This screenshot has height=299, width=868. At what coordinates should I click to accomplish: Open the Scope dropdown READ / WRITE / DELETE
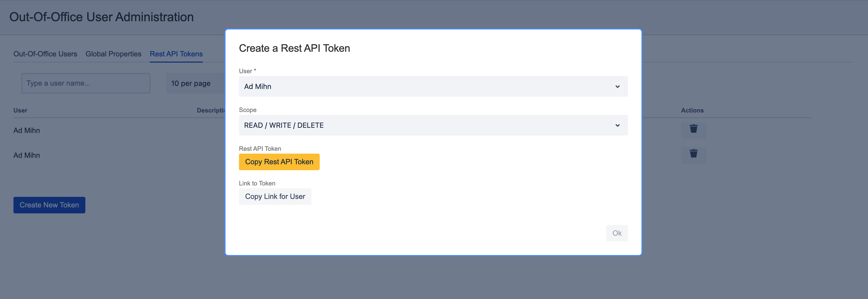pyautogui.click(x=433, y=125)
